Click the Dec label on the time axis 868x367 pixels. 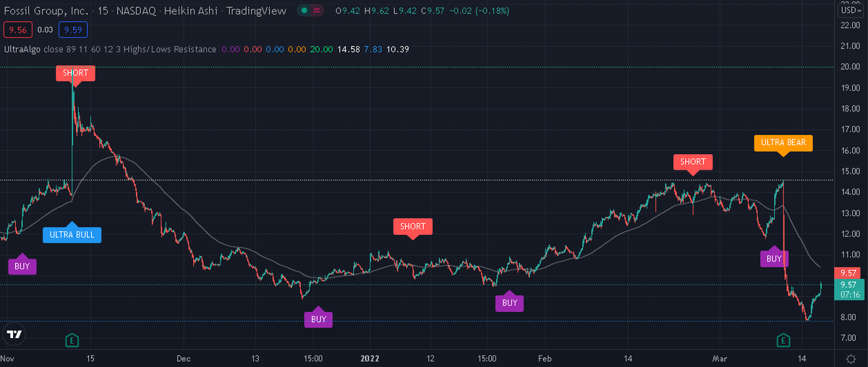coord(182,358)
